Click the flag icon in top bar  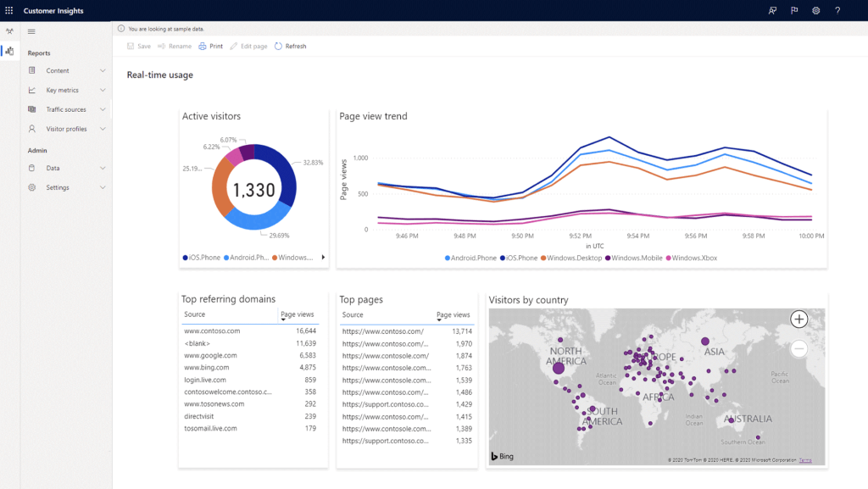pos(794,10)
